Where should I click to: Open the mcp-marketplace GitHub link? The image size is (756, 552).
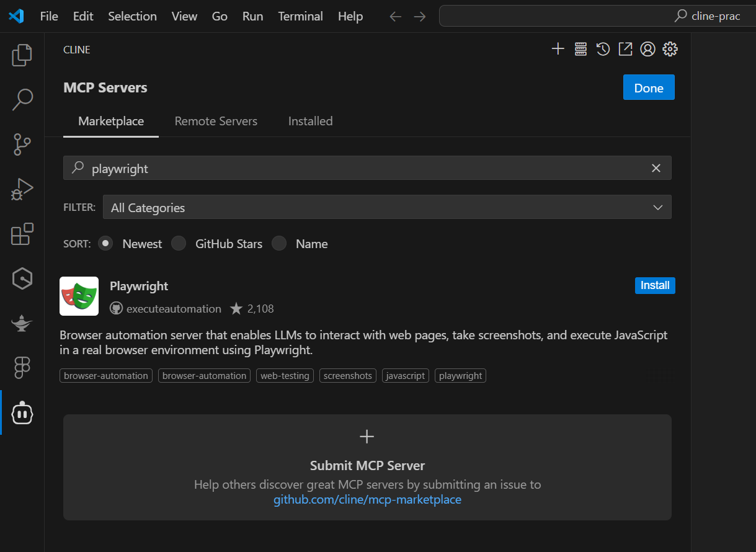(x=367, y=499)
